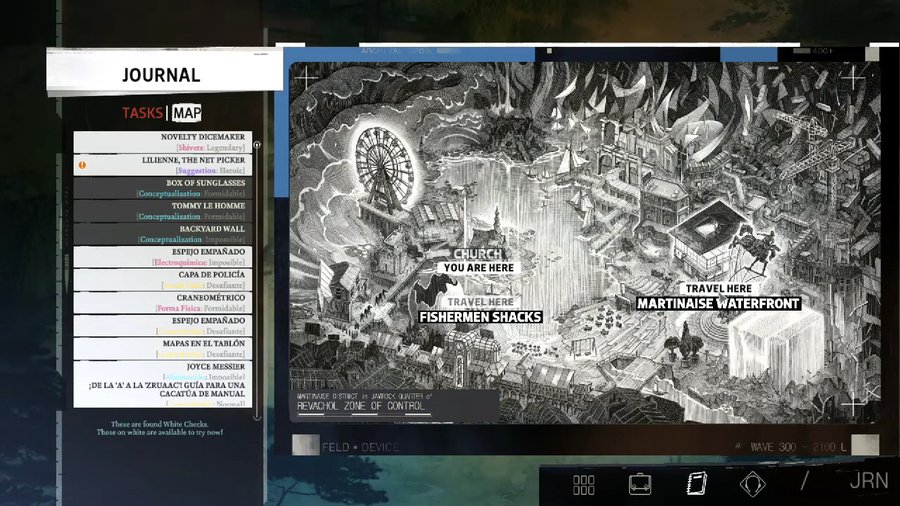Screen dimensions: 900x506
Task: Open the Thought Cabinet head icon
Action: click(752, 484)
